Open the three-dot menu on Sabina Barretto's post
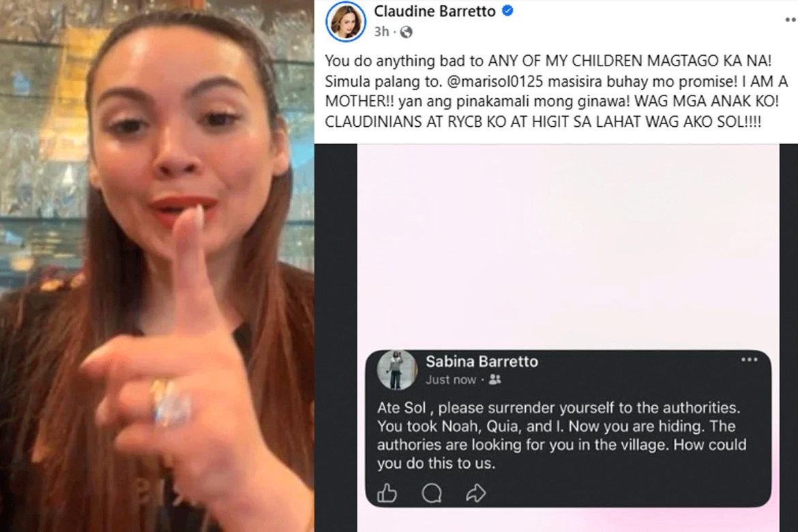 (x=749, y=360)
